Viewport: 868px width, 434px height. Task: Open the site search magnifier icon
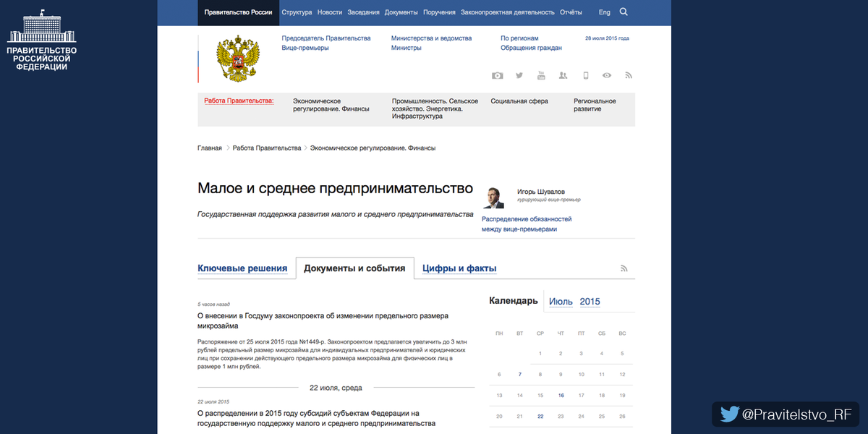click(x=624, y=12)
